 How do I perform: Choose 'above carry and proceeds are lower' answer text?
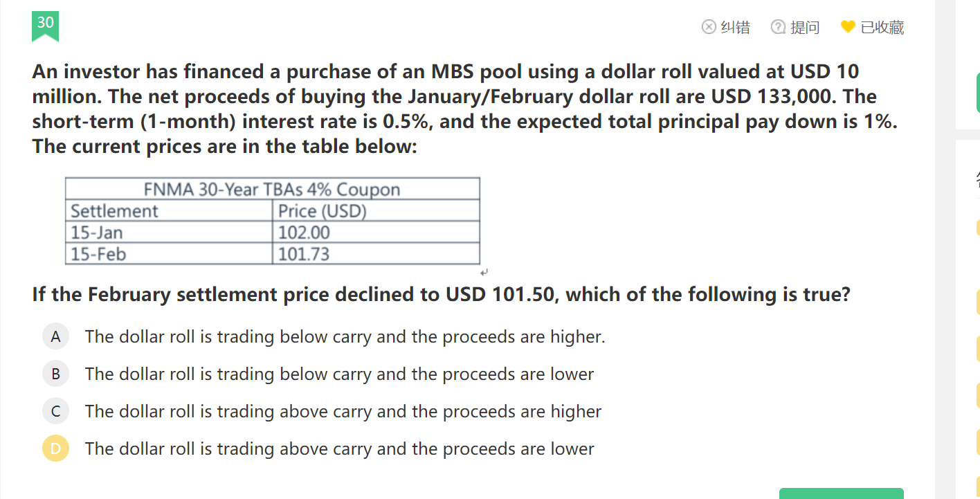[339, 449]
